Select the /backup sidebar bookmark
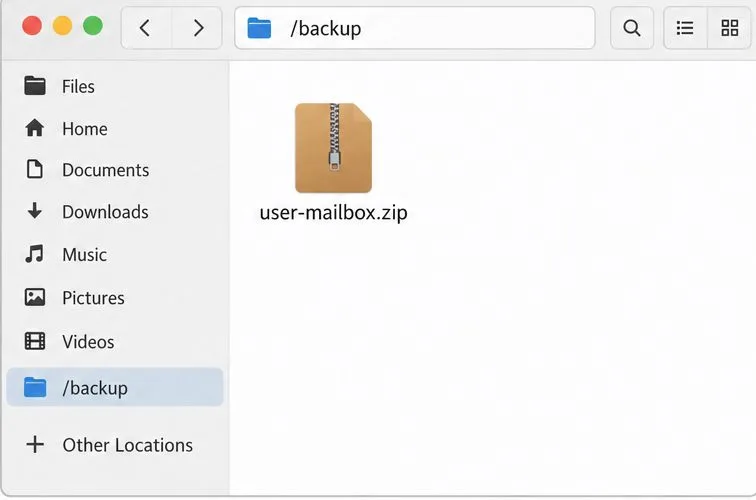The image size is (756, 500). pyautogui.click(x=115, y=387)
